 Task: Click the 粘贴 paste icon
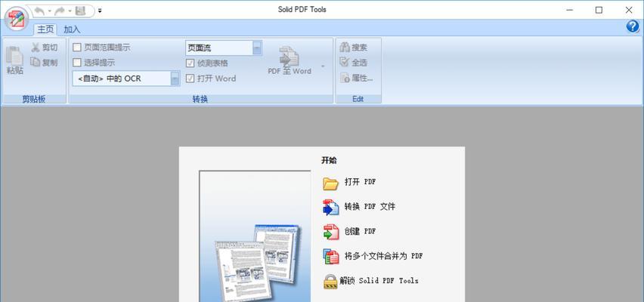[15, 55]
